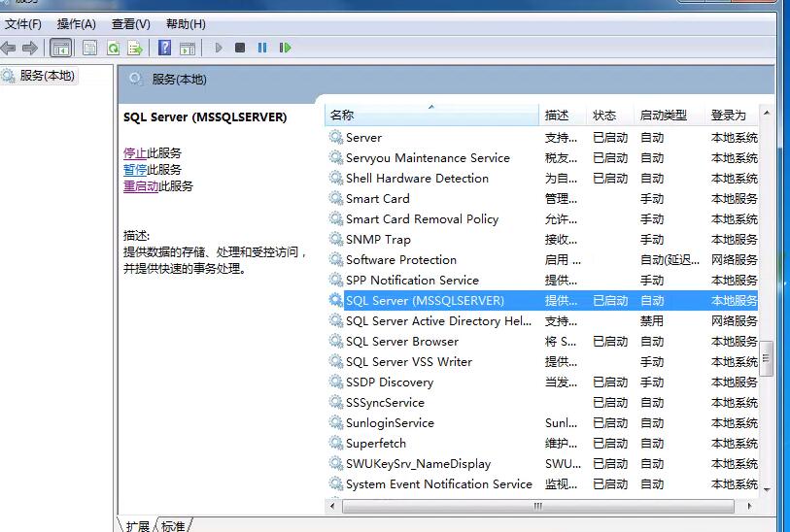The width and height of the screenshot is (790, 532).
Task: Select the Software Protection service
Action: (x=542, y=260)
